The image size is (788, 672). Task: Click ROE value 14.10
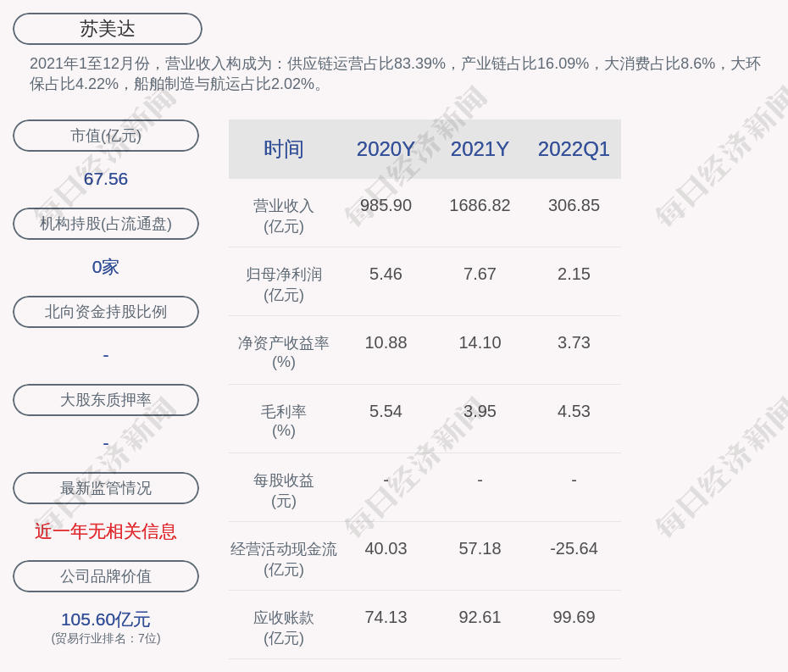[480, 342]
